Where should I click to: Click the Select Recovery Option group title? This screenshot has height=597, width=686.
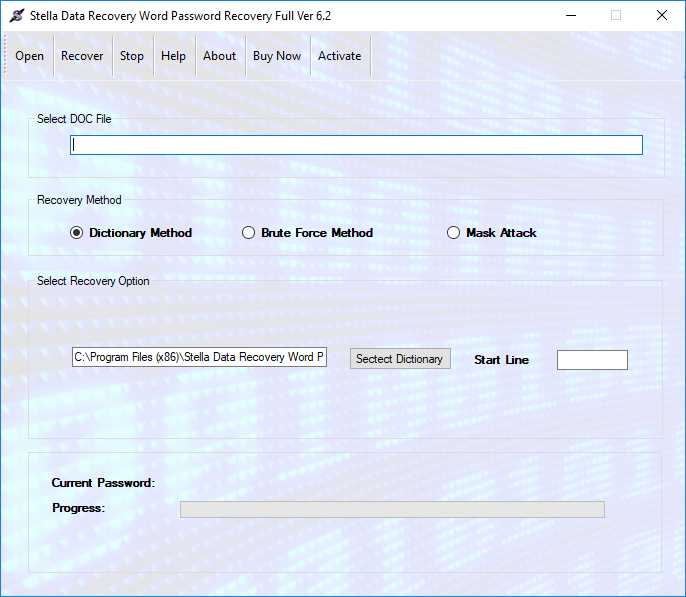click(93, 281)
